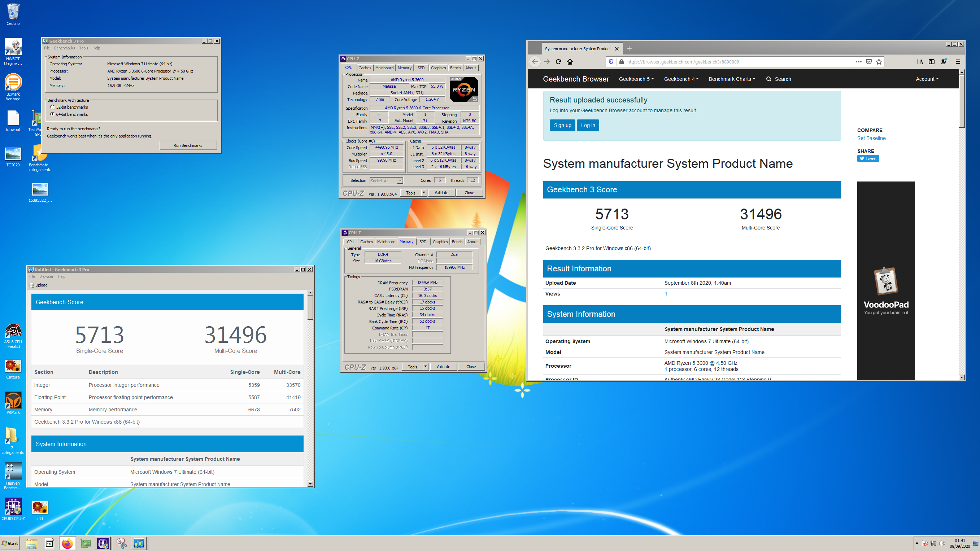Expand the Geekbench 5 dropdown menu
Image resolution: width=980 pixels, height=551 pixels.
click(636, 79)
